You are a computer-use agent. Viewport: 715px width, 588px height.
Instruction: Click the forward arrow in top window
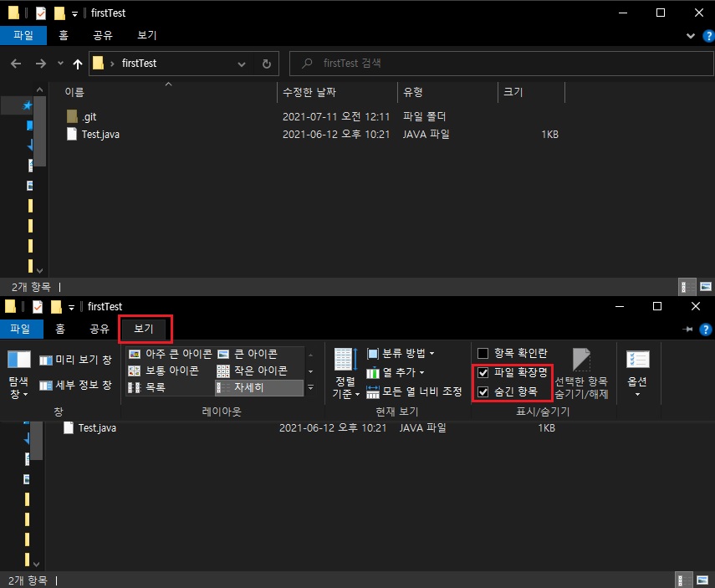tap(41, 64)
